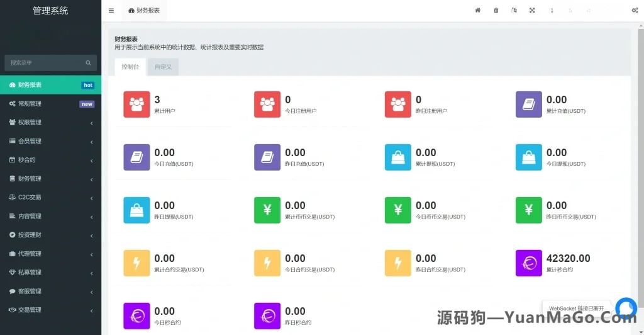This screenshot has height=335, width=644.
Task: Expand the 秒合约 sidebar menu
Action: click(x=50, y=160)
